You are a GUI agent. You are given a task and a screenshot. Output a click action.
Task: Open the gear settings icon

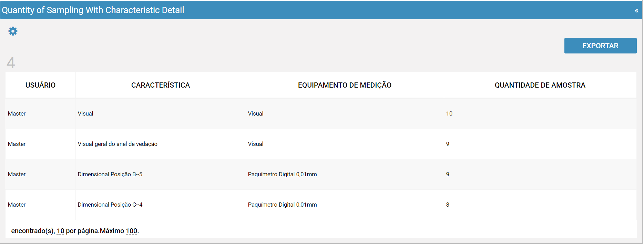[x=13, y=31]
